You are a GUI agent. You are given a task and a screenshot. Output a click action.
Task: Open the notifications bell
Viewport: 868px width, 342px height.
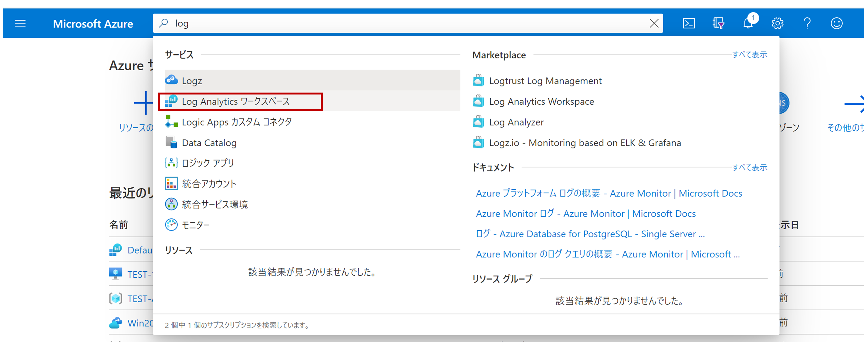pyautogui.click(x=748, y=23)
